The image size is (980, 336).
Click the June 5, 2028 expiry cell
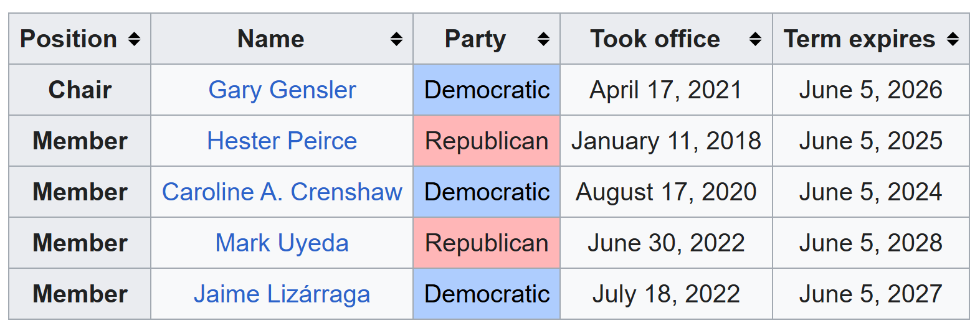click(x=871, y=243)
